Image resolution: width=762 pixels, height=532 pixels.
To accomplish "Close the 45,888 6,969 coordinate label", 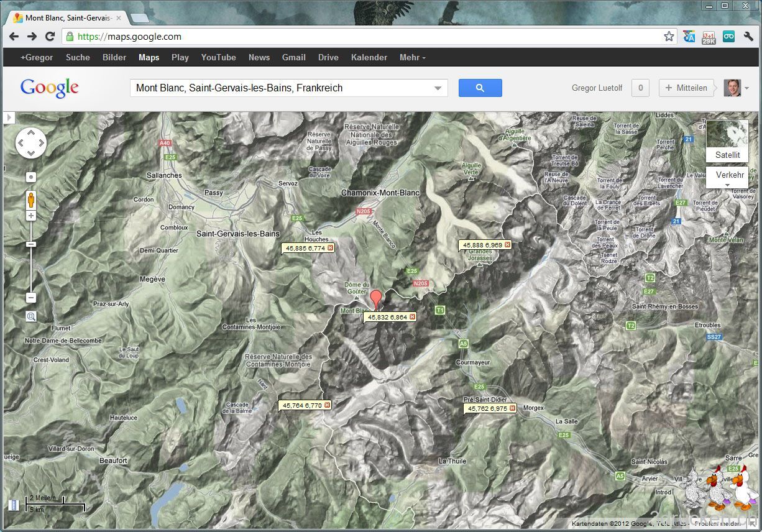I will [x=507, y=245].
